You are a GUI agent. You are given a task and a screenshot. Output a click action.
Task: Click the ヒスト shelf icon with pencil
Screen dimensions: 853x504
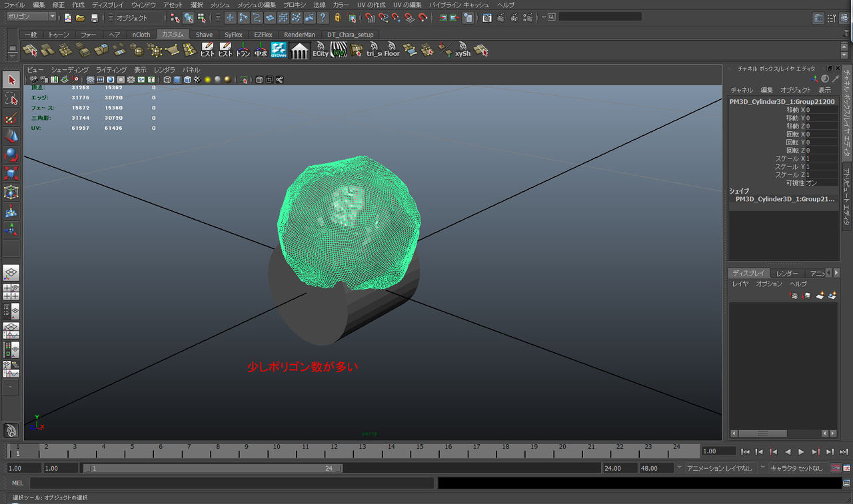207,50
